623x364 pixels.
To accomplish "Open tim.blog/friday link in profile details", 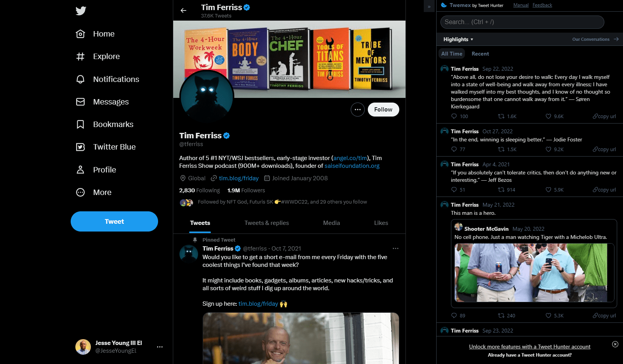I will coord(238,178).
